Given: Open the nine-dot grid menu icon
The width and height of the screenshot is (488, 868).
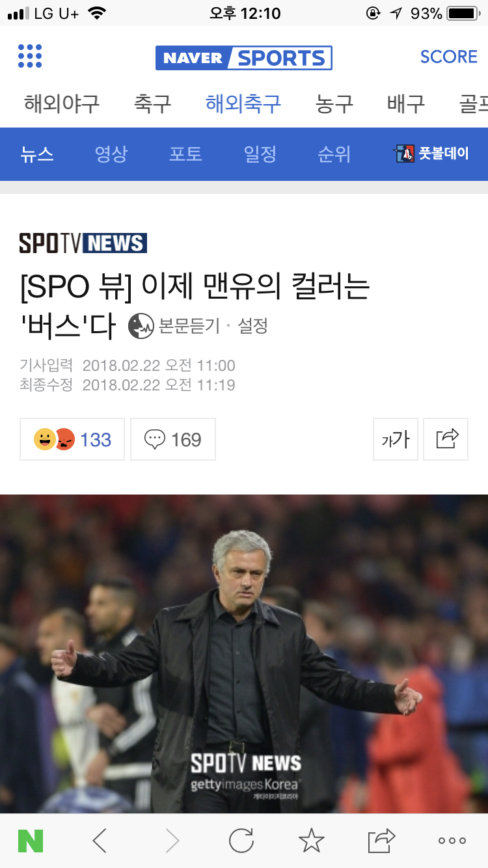Looking at the screenshot, I should (x=30, y=57).
